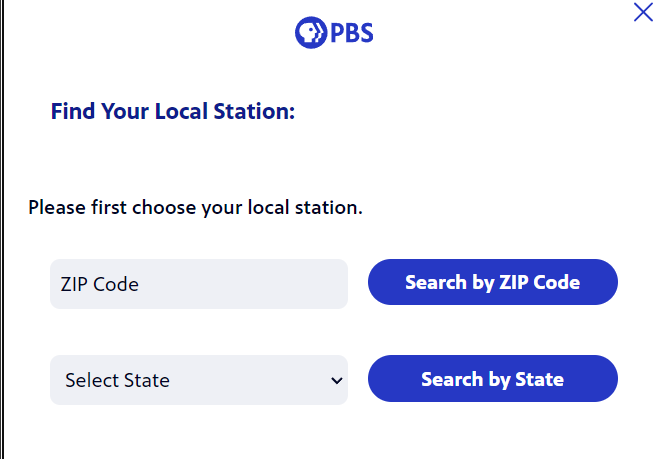Click the word 'Station:' in the heading

coord(254,111)
